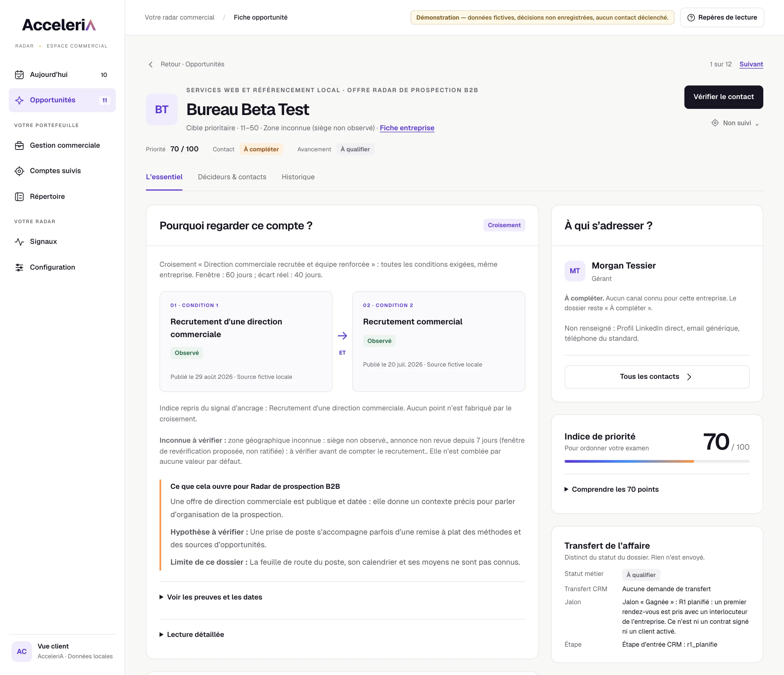784x675 pixels.
Task: Click the Condition 2 Recrutement commercial card
Action: pyautogui.click(x=438, y=341)
